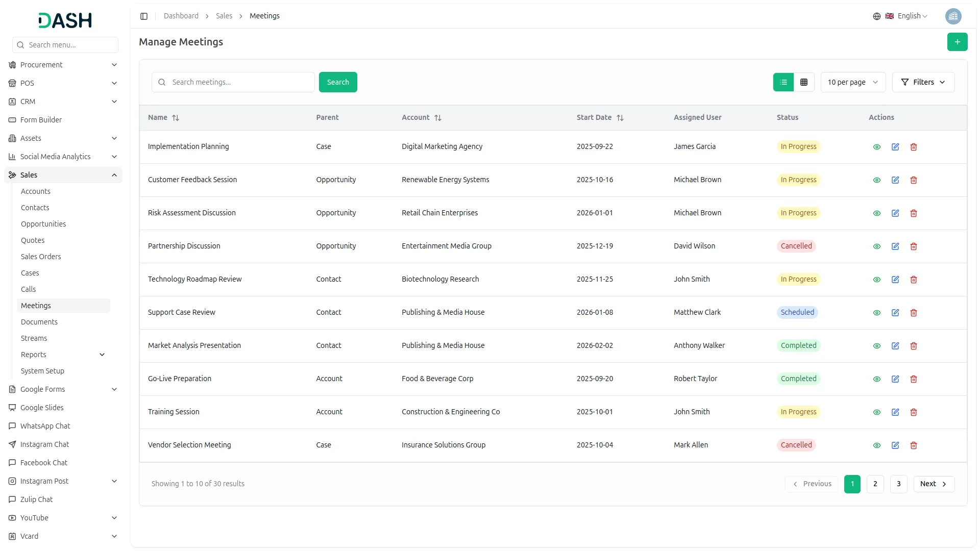The image size is (980, 551).
Task: Click the Scheduled status badge
Action: click(797, 312)
